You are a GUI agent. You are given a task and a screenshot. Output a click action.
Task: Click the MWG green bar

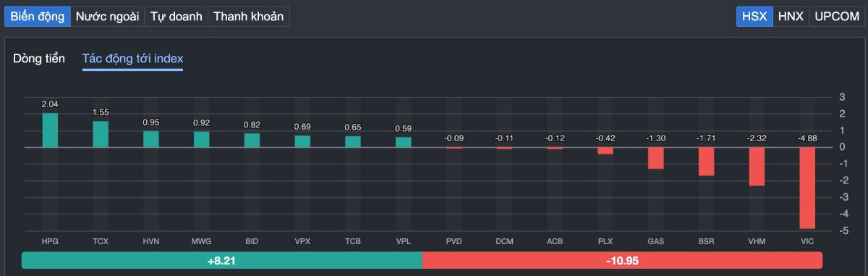tap(201, 140)
